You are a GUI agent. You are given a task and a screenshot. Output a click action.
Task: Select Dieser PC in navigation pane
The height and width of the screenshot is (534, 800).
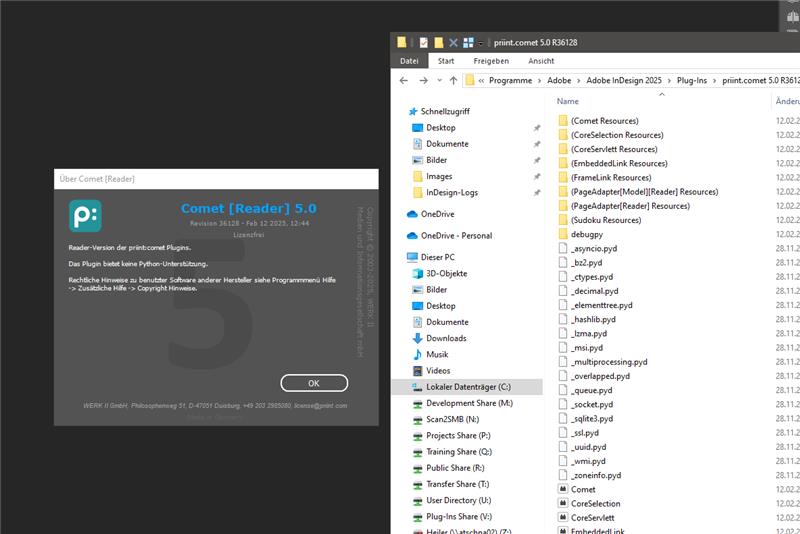point(437,257)
